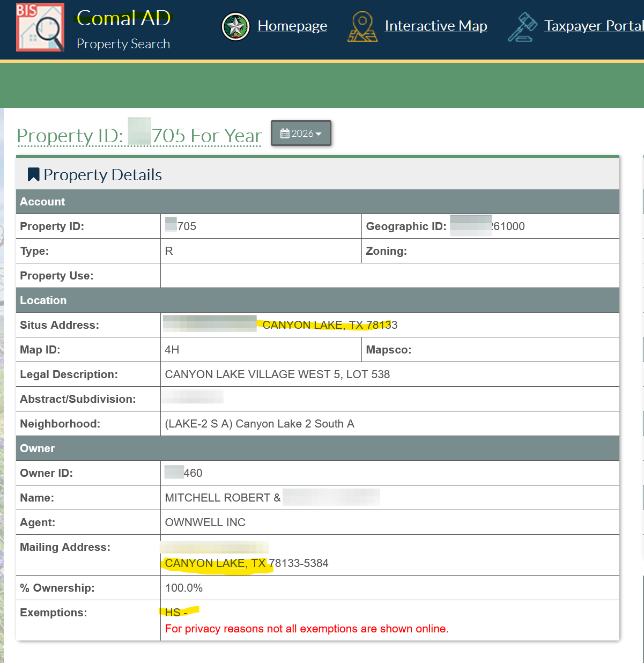Screen dimensions: 644x663
Task: Click the Abstract/Subdivision label
Action: [x=78, y=399]
